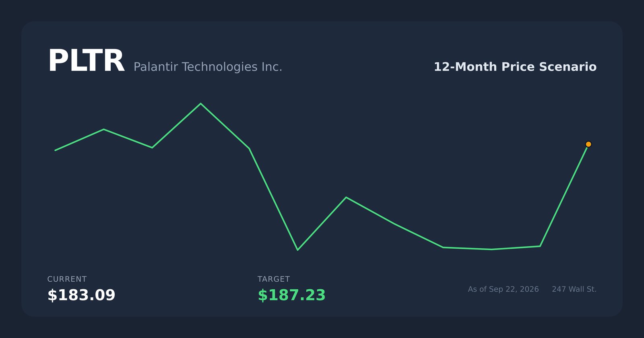Click the TARGET label

(x=274, y=279)
